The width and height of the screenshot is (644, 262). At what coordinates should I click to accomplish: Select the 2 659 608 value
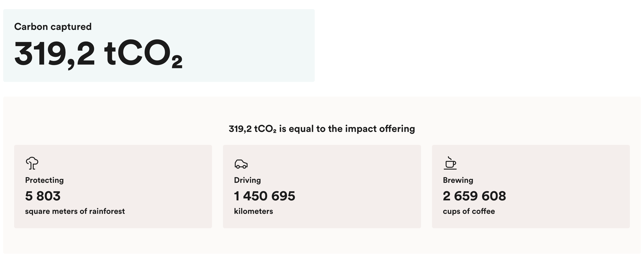coord(474,196)
